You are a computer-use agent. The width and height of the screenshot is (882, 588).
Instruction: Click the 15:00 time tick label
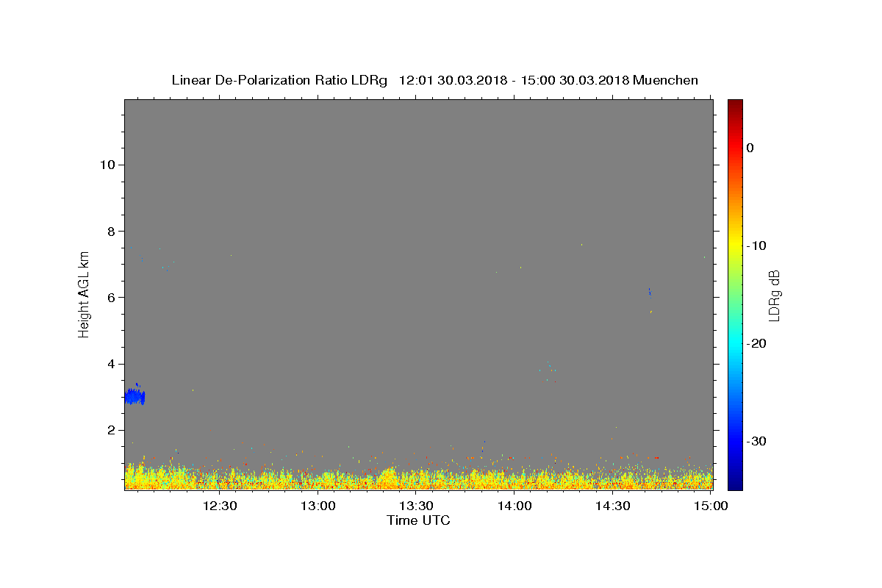pos(711,506)
